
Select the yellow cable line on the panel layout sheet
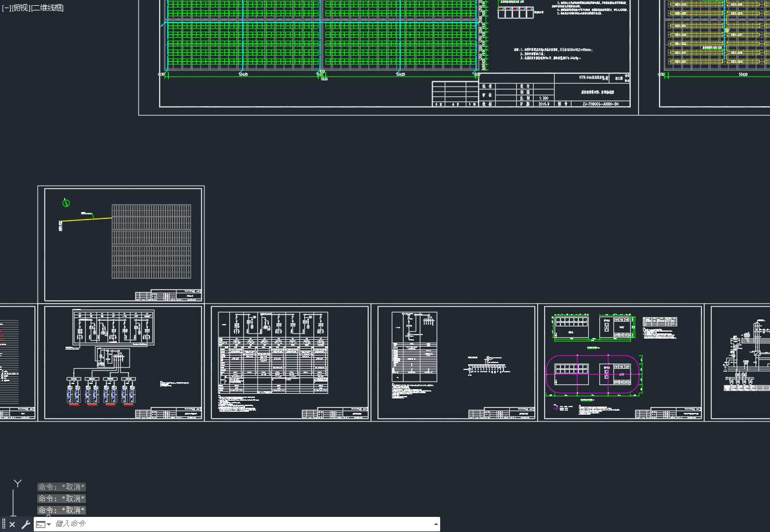pyautogui.click(x=87, y=220)
